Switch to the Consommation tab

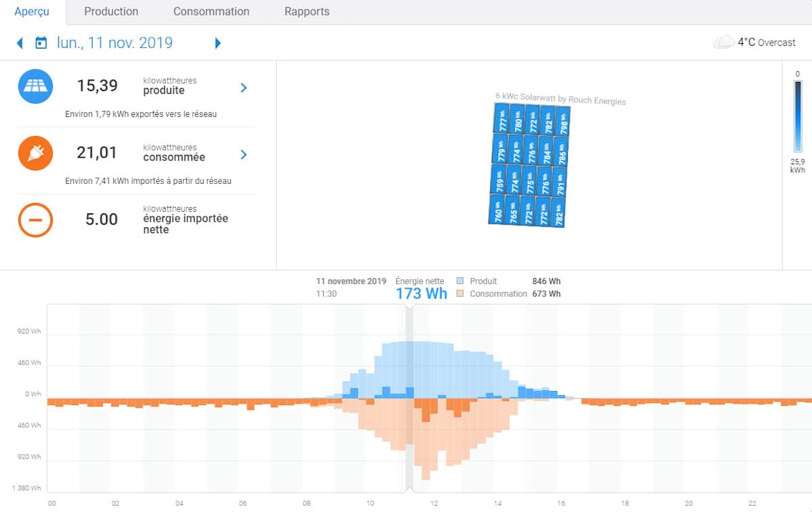[211, 11]
